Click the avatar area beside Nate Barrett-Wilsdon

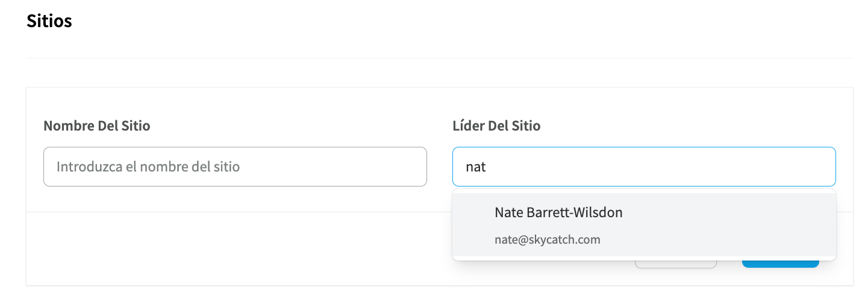[473, 225]
